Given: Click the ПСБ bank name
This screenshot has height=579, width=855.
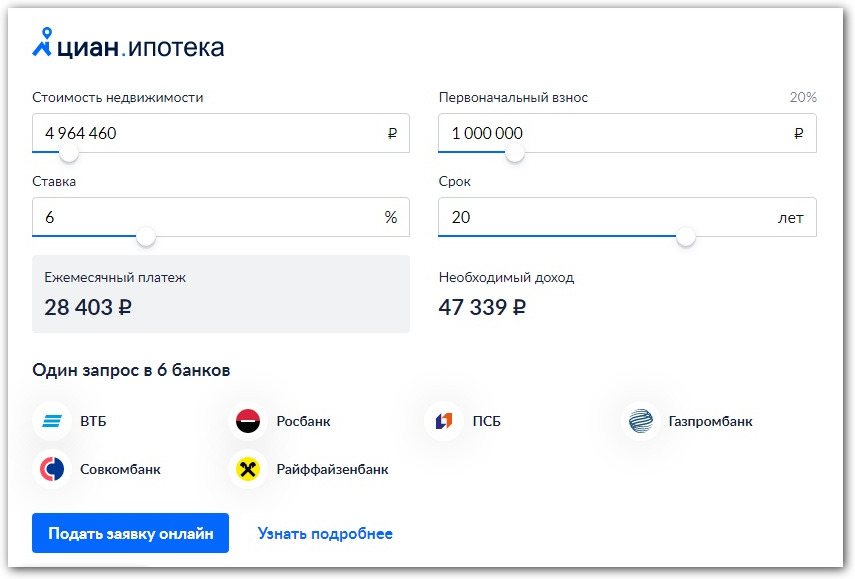Looking at the screenshot, I should click(x=486, y=421).
